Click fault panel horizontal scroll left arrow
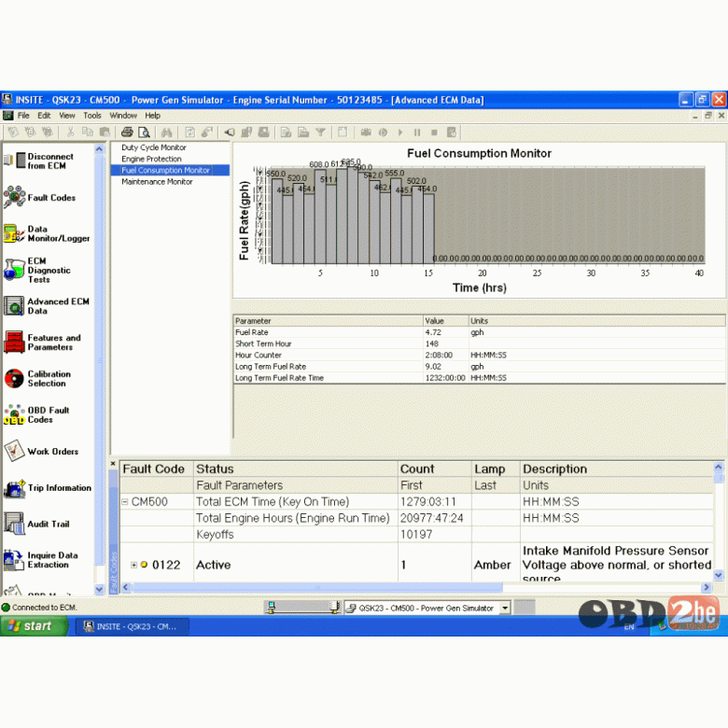Screen dimensions: 728x728 tap(125, 587)
